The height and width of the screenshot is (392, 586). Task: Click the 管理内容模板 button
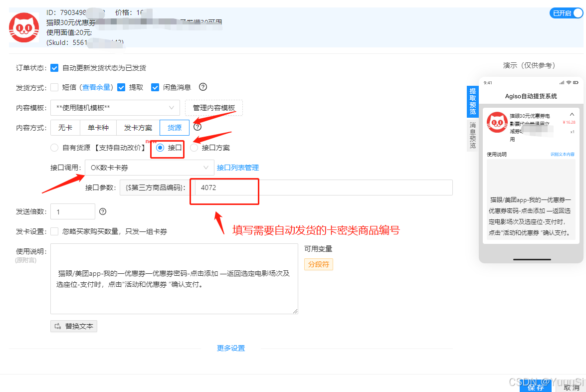(x=214, y=108)
